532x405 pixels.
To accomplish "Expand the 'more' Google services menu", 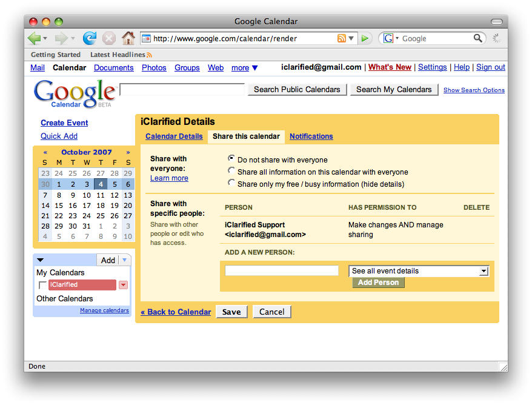I will pos(245,68).
